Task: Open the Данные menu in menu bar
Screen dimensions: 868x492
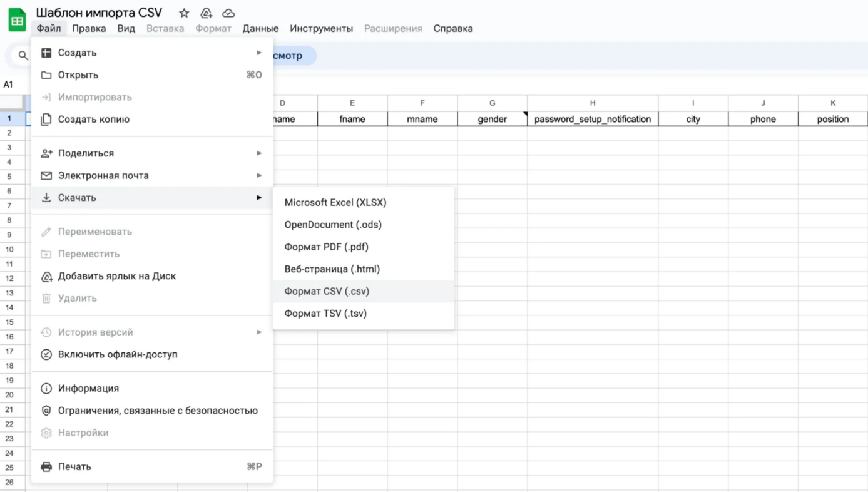Action: point(260,29)
